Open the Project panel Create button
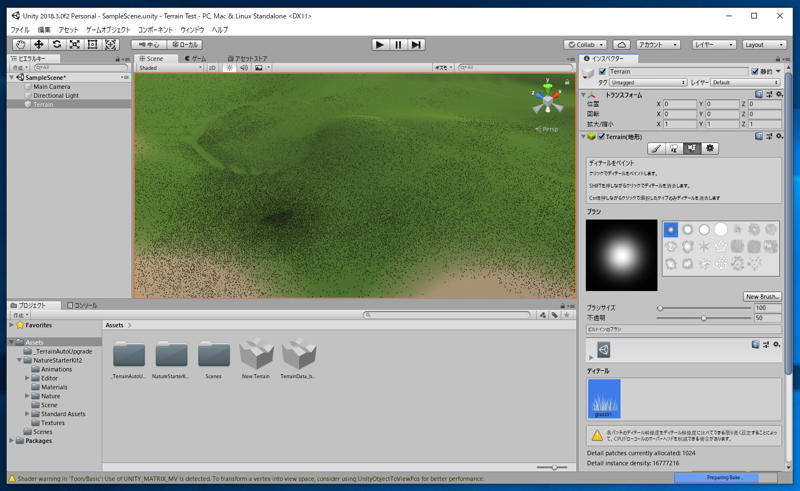 tap(20, 315)
